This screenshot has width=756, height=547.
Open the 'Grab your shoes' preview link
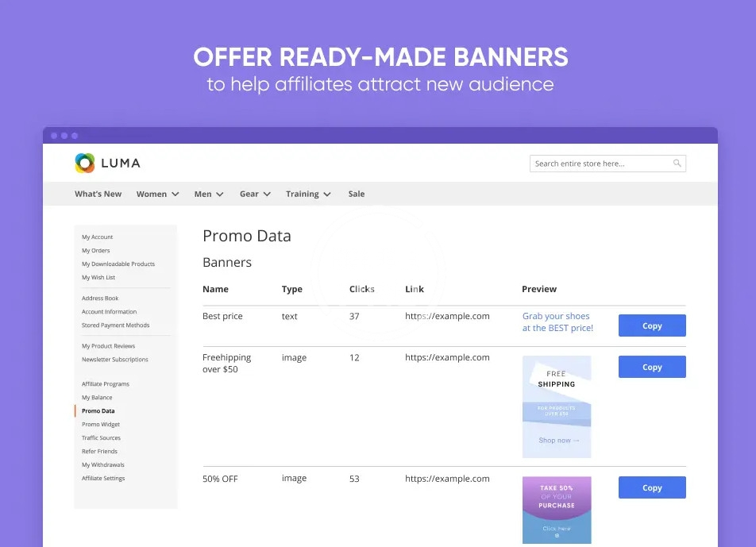click(x=557, y=322)
